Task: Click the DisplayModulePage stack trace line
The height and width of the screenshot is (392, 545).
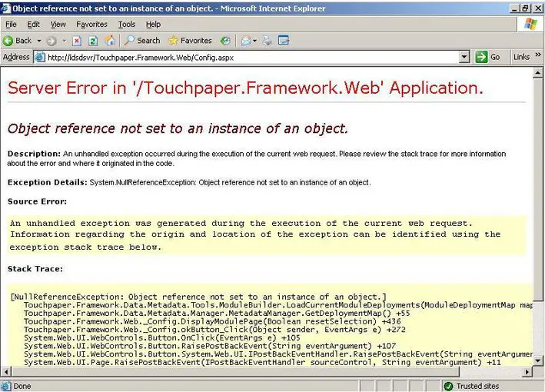Action: coord(212,321)
